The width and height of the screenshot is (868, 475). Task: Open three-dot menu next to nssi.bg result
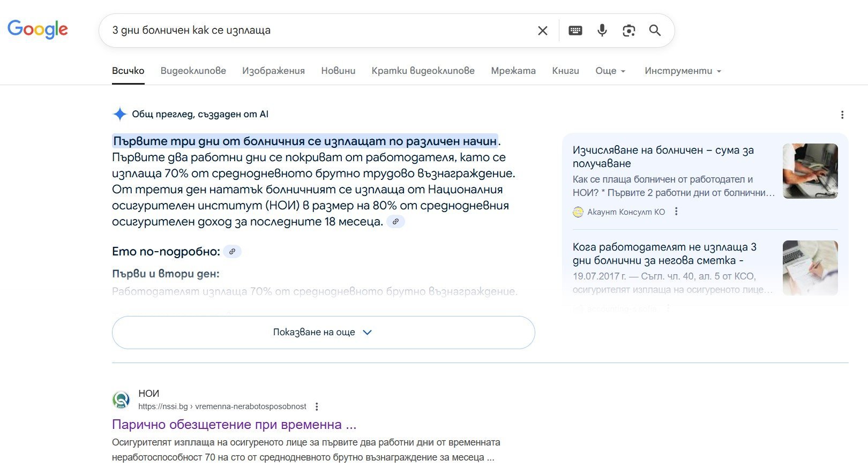coord(317,406)
